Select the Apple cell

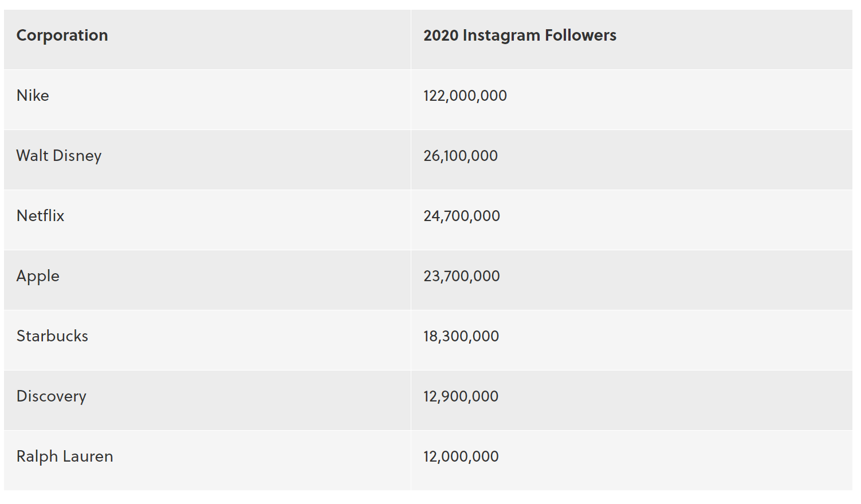coord(38,276)
